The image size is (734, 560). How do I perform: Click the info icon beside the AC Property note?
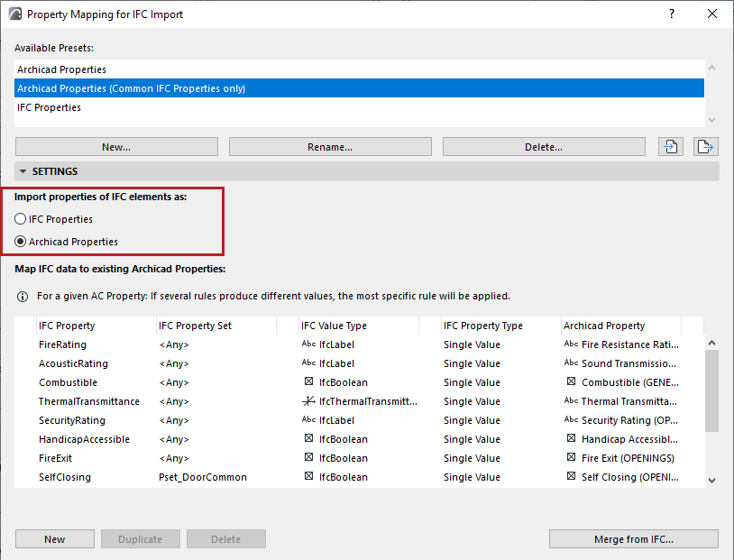[23, 296]
